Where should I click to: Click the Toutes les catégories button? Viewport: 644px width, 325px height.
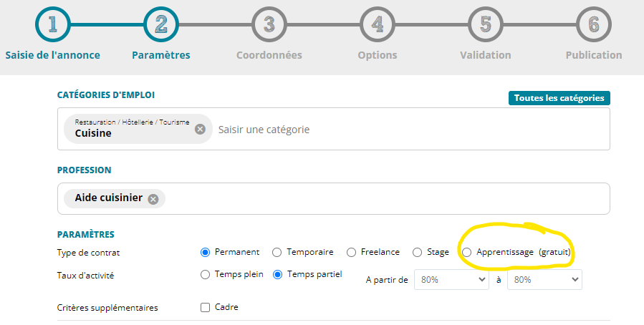[559, 98]
